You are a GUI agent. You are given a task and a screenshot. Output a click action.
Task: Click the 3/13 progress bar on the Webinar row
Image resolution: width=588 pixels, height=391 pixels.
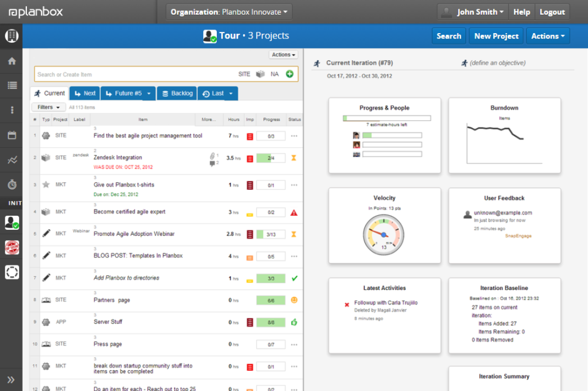pos(270,233)
